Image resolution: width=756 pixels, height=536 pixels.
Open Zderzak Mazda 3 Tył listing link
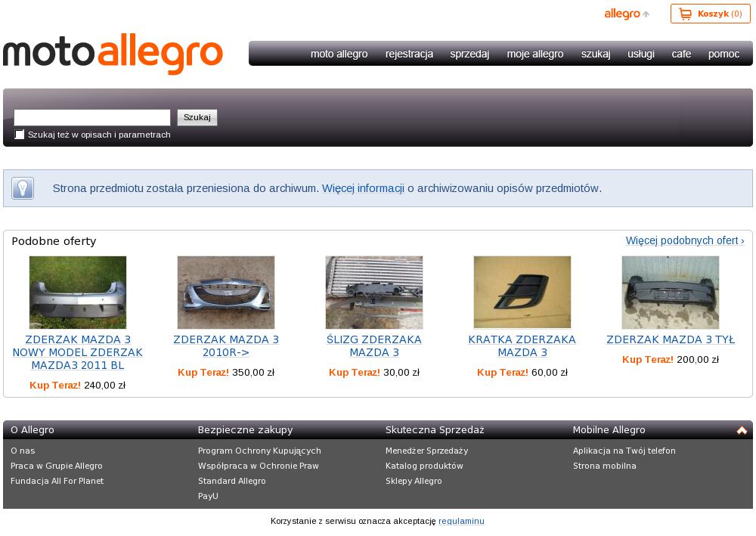coord(671,339)
